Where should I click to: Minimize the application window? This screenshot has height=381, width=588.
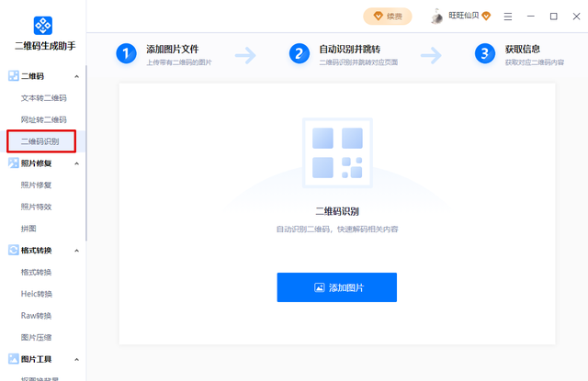[531, 17]
